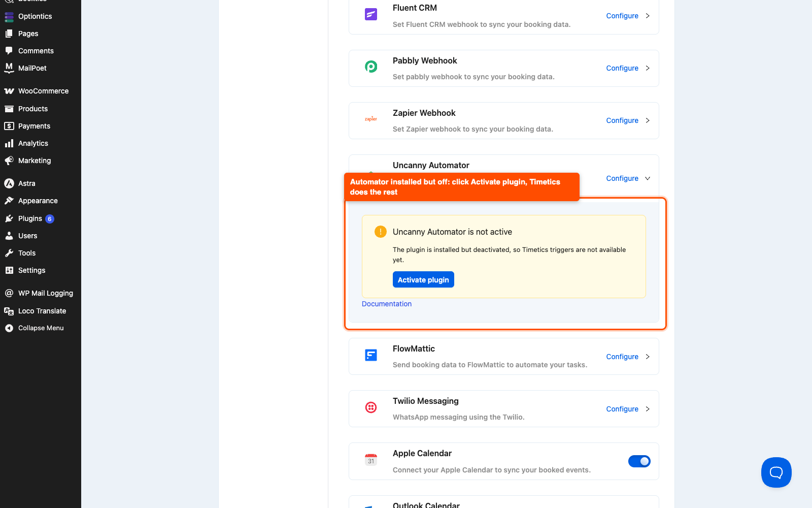Screen dimensions: 812x508
Task: Open the Optiontics menu icon
Action: [x=9, y=17]
